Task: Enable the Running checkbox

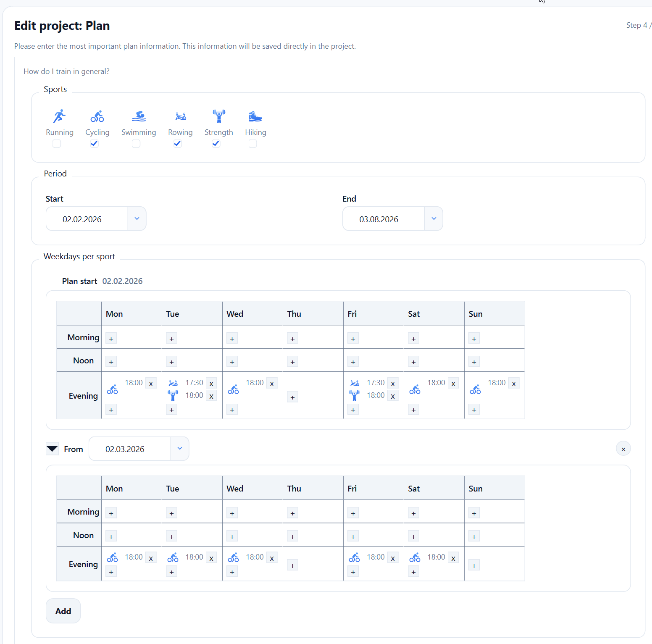Action: [x=57, y=144]
